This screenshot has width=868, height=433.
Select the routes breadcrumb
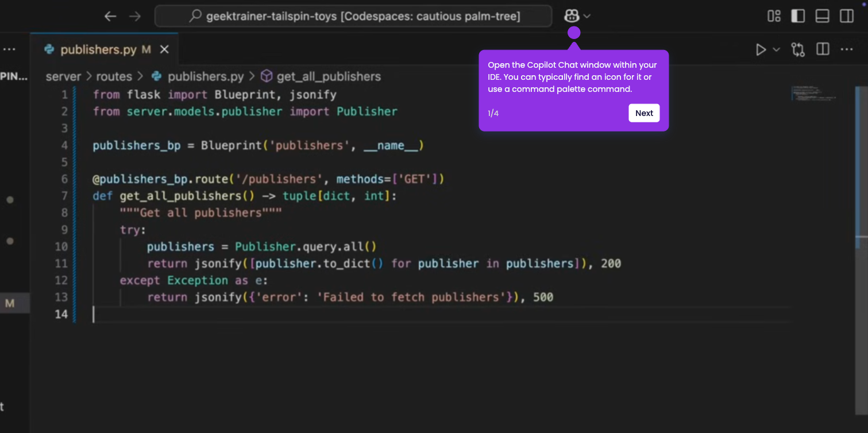[114, 76]
